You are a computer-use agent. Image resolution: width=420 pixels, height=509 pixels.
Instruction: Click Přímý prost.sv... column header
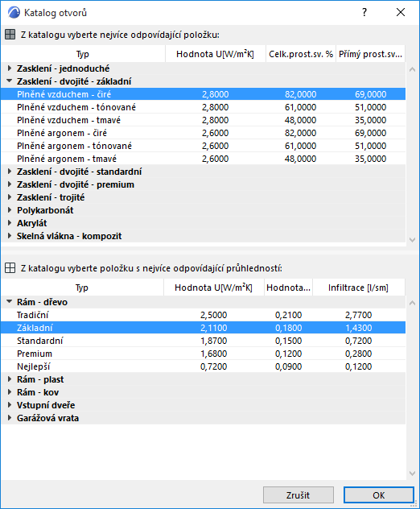point(370,54)
